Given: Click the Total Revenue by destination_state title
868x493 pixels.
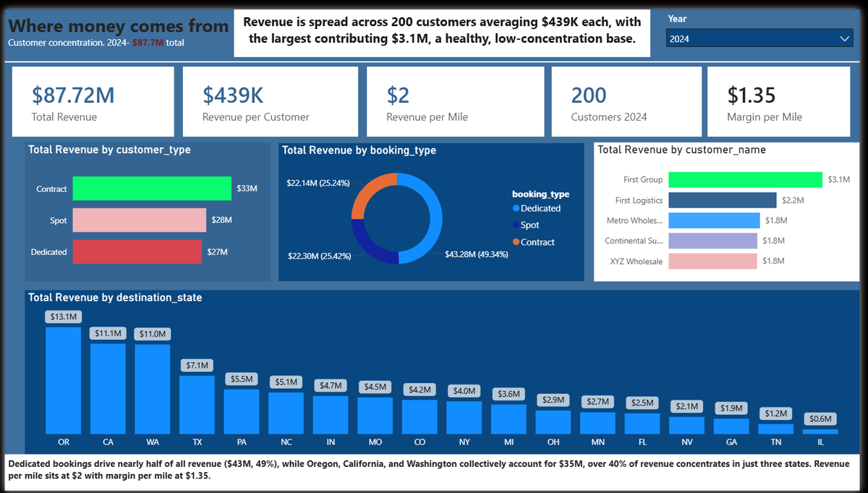Looking at the screenshot, I should [115, 297].
